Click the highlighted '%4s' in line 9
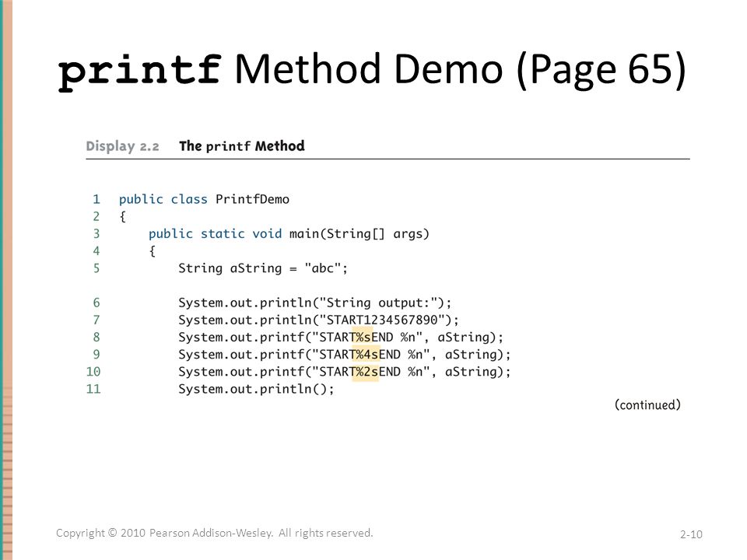This screenshot has height=560, width=747. click(366, 355)
